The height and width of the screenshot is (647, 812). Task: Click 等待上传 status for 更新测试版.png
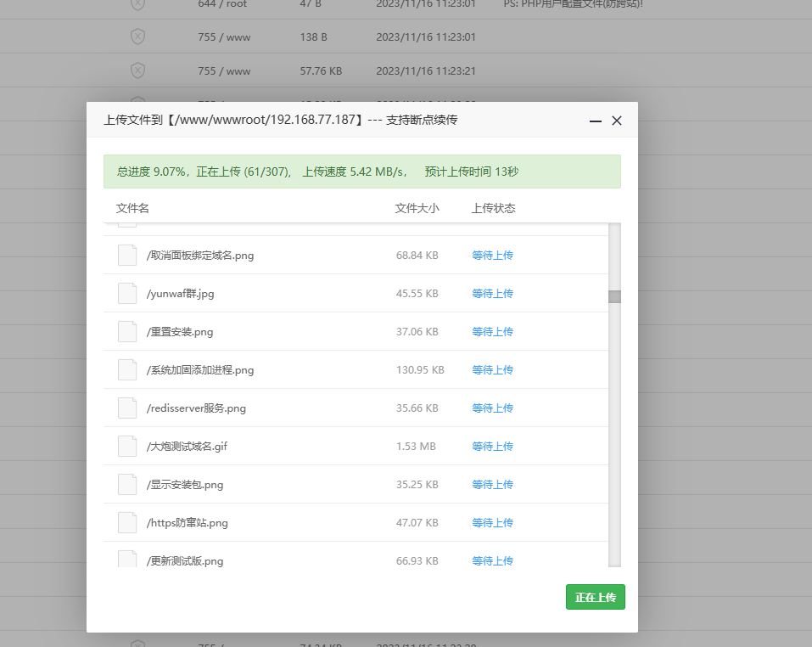492,560
